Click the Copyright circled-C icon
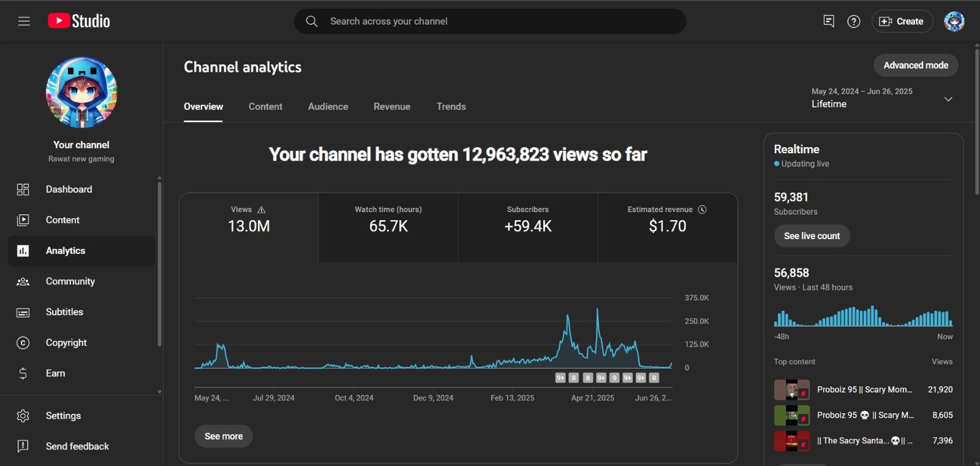The height and width of the screenshot is (466, 980). click(23, 343)
